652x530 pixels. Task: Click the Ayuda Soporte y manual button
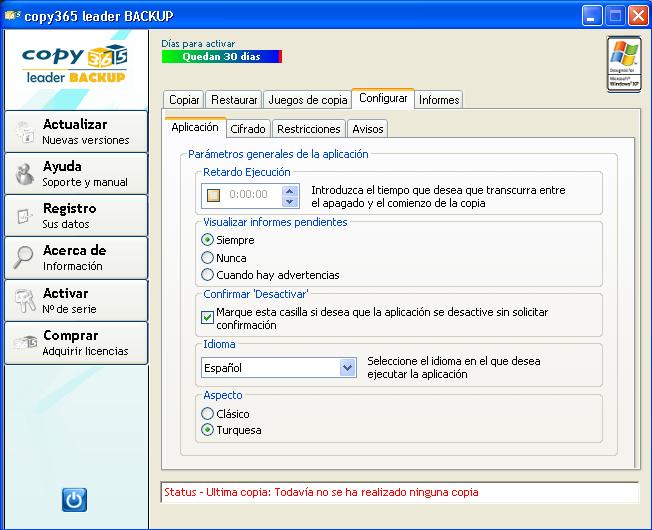pyautogui.click(x=76, y=173)
